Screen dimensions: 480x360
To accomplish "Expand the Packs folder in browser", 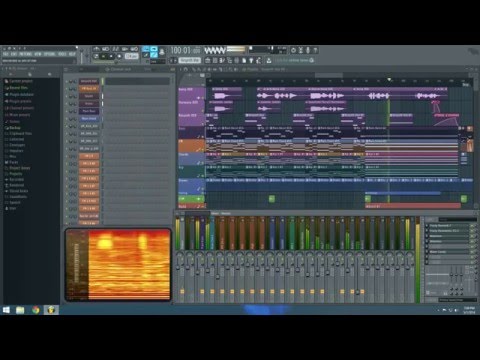I will (11, 162).
